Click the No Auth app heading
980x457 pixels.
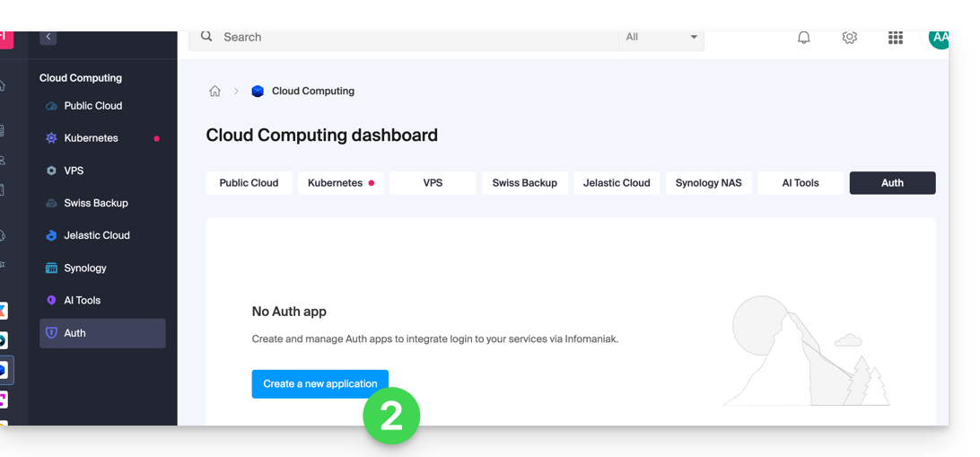(x=289, y=312)
